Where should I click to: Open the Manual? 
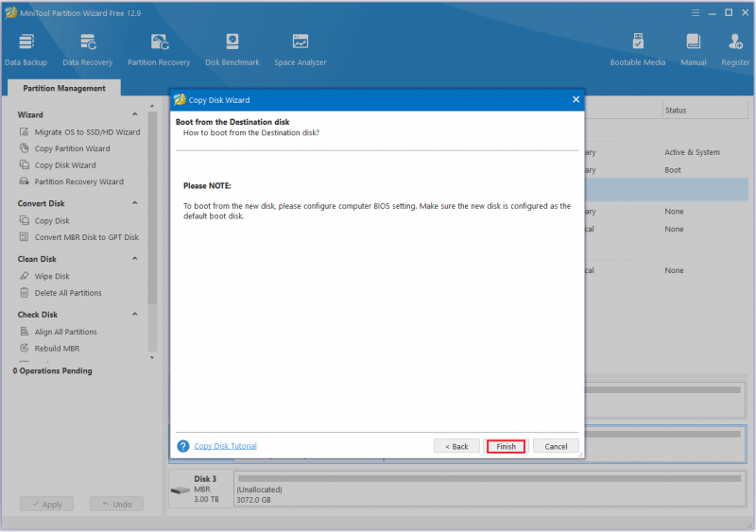[694, 49]
